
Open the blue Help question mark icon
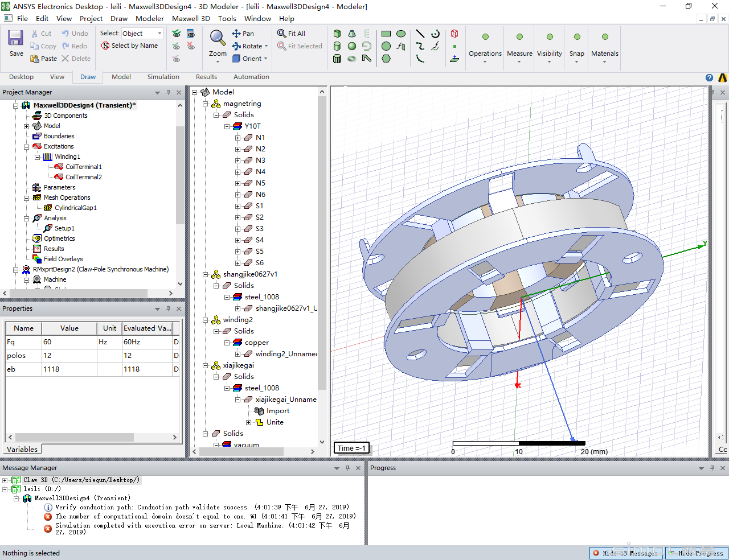(709, 77)
